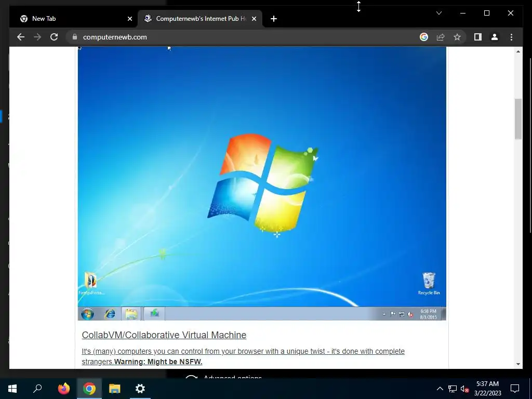Expand hidden system tray icons
Image resolution: width=532 pixels, height=399 pixels.
[440, 389]
